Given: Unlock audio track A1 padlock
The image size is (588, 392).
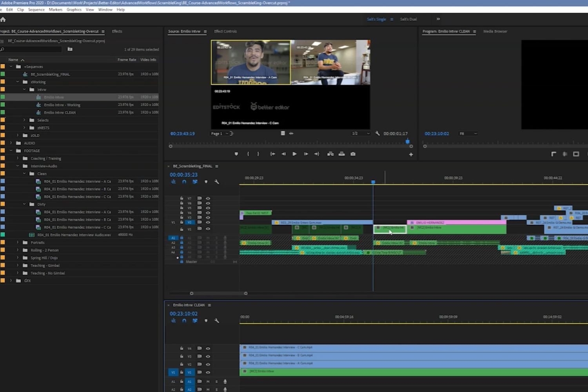Looking at the screenshot, I should point(181,238).
